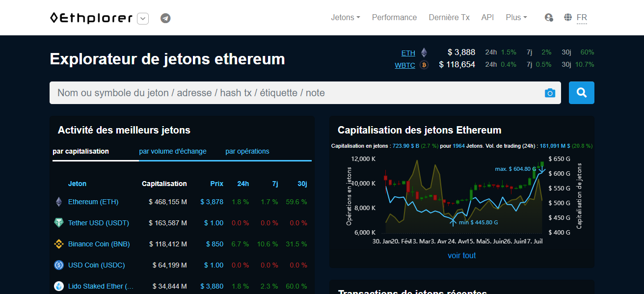
Task: Click the 181,091 M $ trading volume figure
Action: coord(555,146)
